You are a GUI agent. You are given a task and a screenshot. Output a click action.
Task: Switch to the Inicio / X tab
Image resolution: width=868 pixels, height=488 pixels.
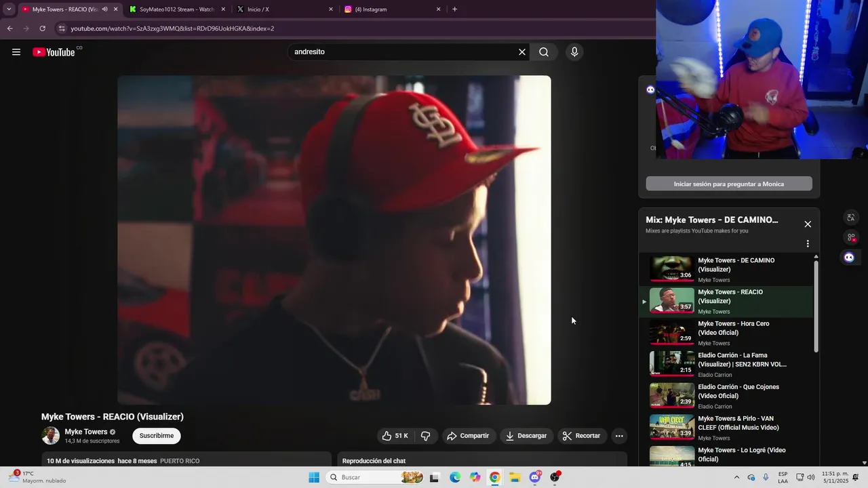[285, 9]
